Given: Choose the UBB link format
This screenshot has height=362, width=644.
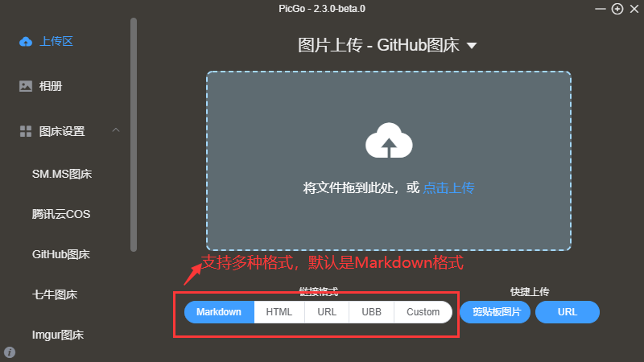Looking at the screenshot, I should pyautogui.click(x=371, y=312).
